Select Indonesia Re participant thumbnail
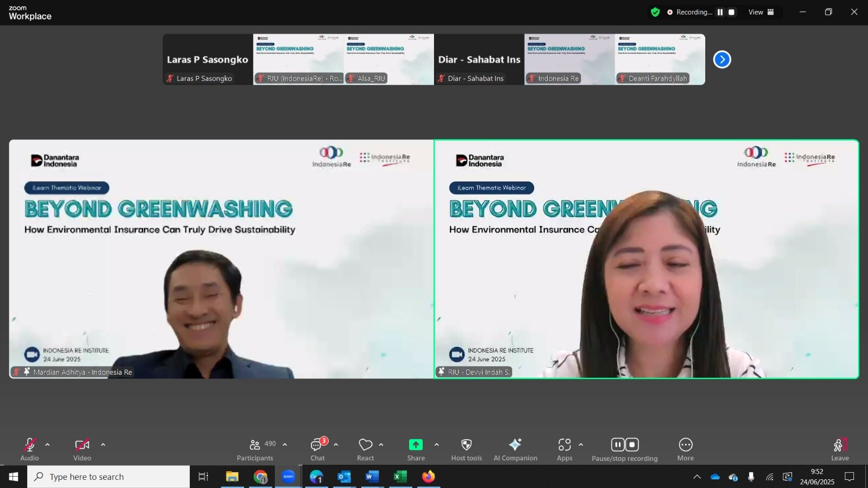The width and height of the screenshot is (868, 488). point(570,60)
